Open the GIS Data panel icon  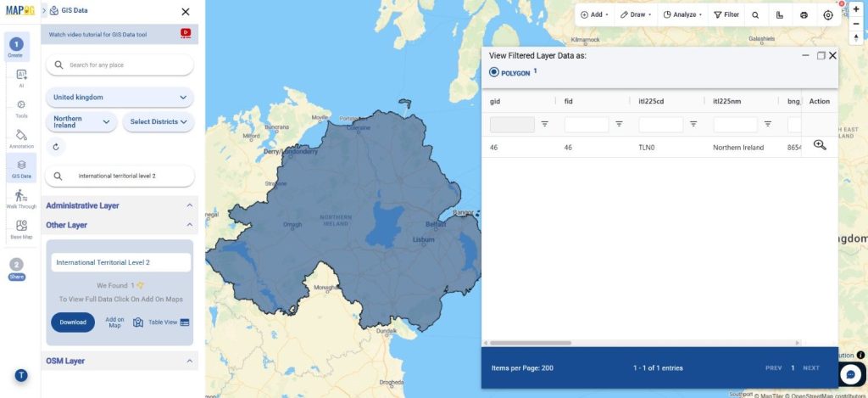click(x=21, y=168)
